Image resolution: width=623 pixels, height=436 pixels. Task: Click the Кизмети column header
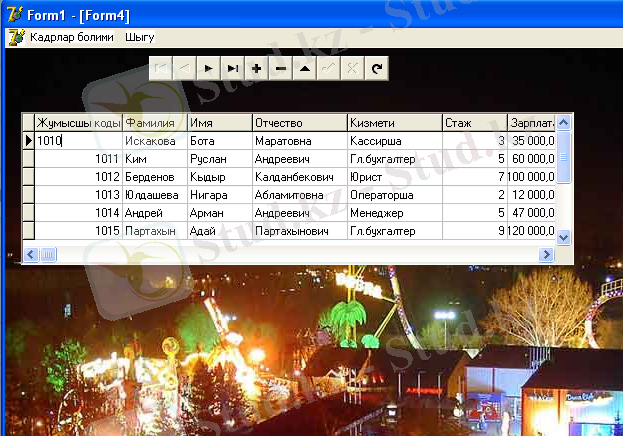(395, 123)
